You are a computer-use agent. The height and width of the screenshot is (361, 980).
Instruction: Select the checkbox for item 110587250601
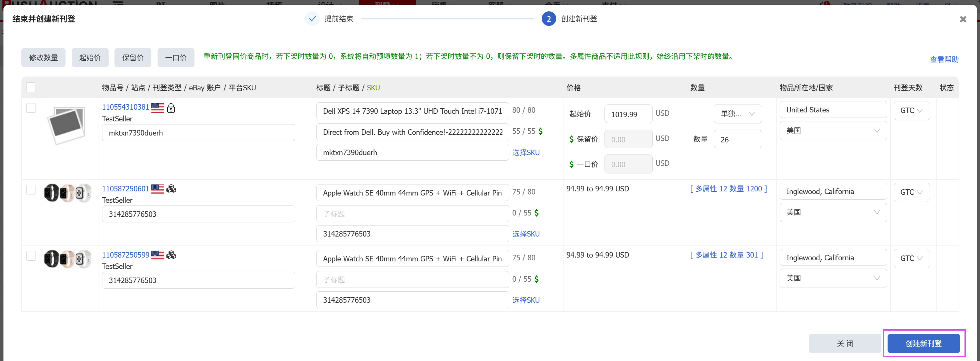click(x=31, y=189)
